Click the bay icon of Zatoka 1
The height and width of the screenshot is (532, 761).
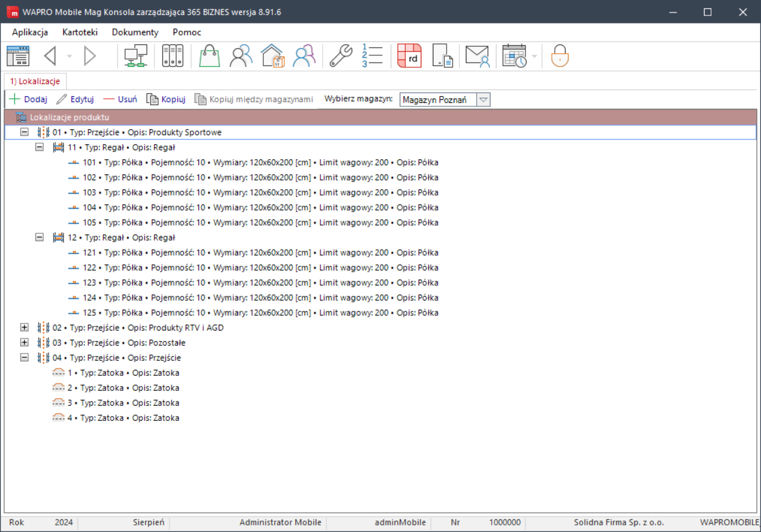[x=58, y=373]
